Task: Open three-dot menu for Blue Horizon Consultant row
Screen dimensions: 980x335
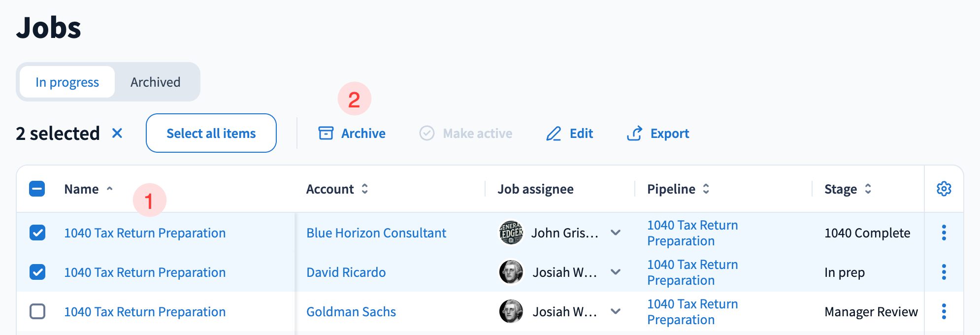Action: coord(944,233)
